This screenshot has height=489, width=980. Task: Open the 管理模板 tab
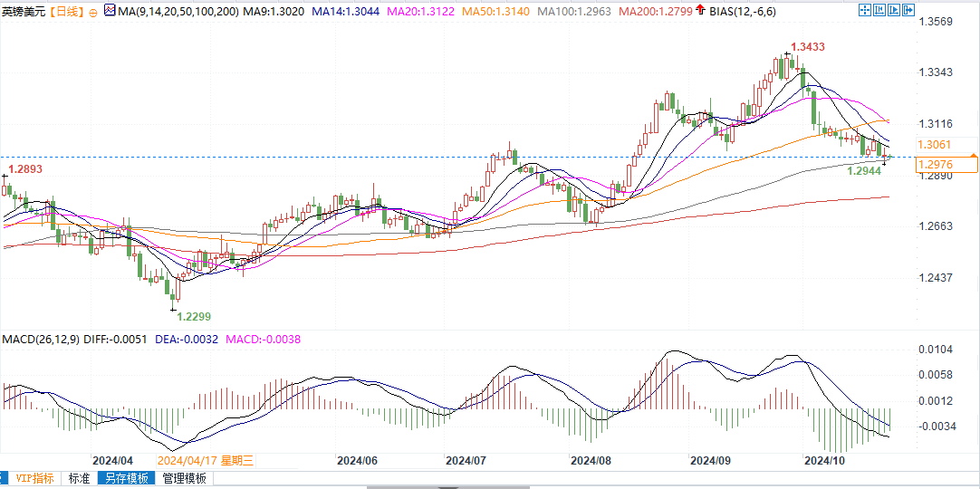pos(185,479)
